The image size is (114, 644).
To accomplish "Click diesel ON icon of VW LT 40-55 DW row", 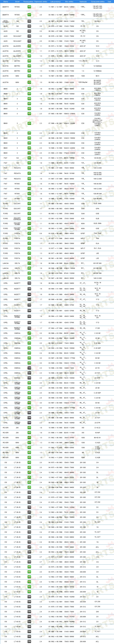I will (29, 612).
